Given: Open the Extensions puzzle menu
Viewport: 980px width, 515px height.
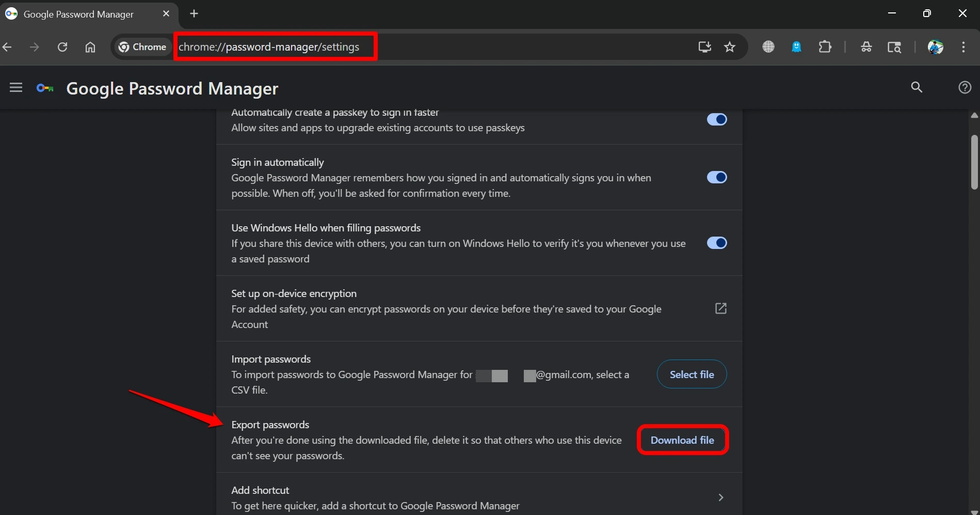Looking at the screenshot, I should tap(825, 47).
